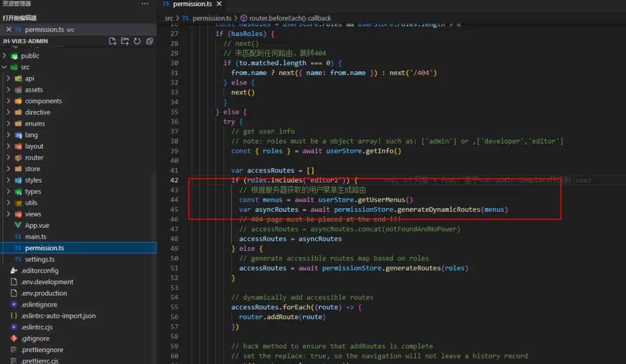Refresh the explorer file tree
Viewport: 626px width, 364px height.
click(x=137, y=41)
